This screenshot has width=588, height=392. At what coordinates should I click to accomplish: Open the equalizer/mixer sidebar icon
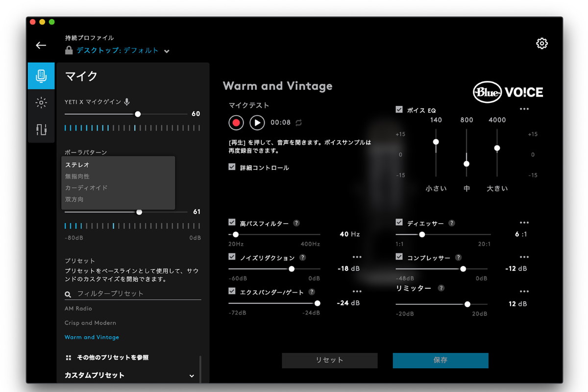tap(41, 129)
